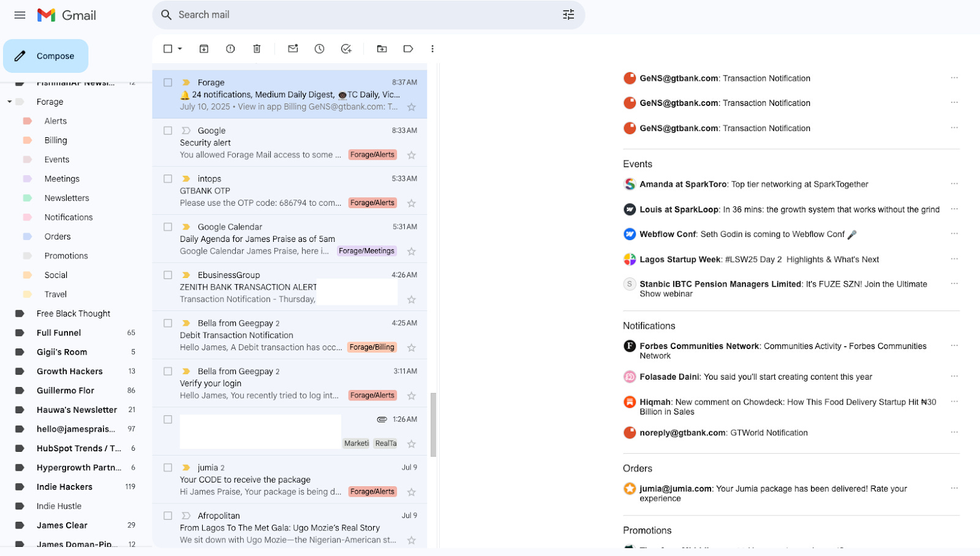Viewport: 980px width, 556px height.
Task: Open options for Webflow Conf digest entry
Action: pos(954,234)
